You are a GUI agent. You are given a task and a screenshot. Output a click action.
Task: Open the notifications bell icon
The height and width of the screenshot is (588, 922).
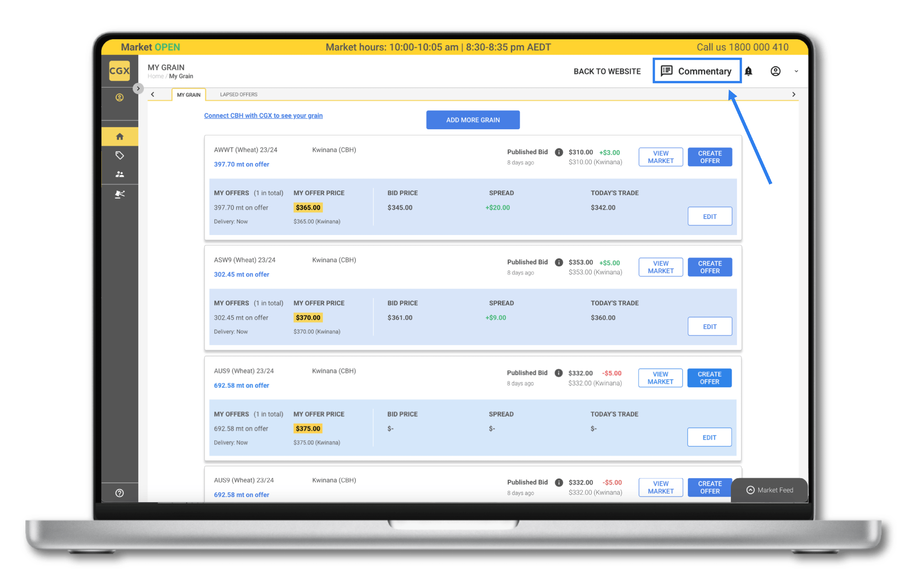pyautogui.click(x=748, y=71)
